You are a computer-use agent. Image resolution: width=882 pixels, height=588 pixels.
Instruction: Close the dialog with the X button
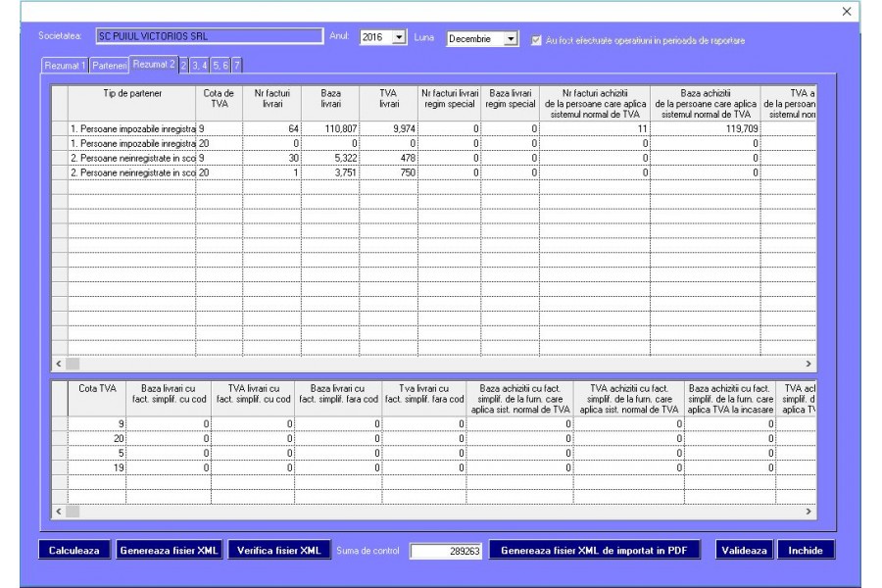pos(847,11)
